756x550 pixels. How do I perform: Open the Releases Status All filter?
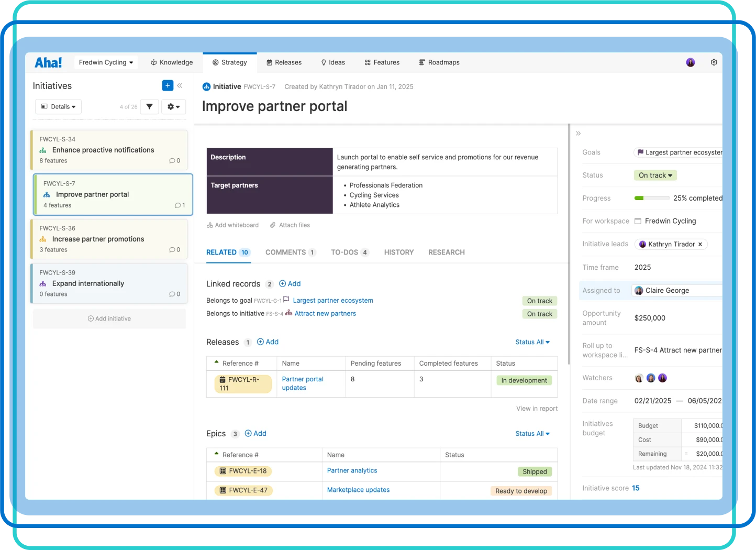click(x=532, y=342)
